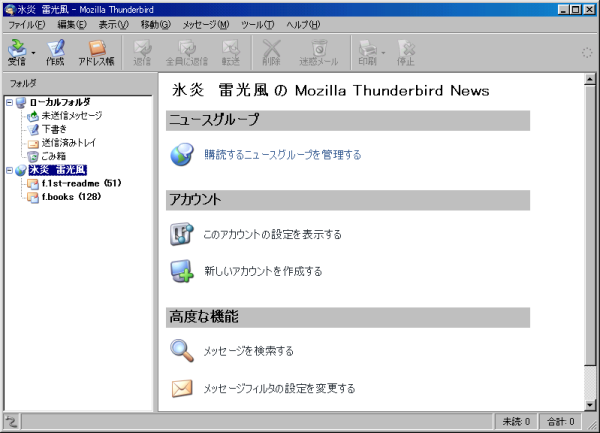Click the ニュースグループ section header

pos(348,120)
